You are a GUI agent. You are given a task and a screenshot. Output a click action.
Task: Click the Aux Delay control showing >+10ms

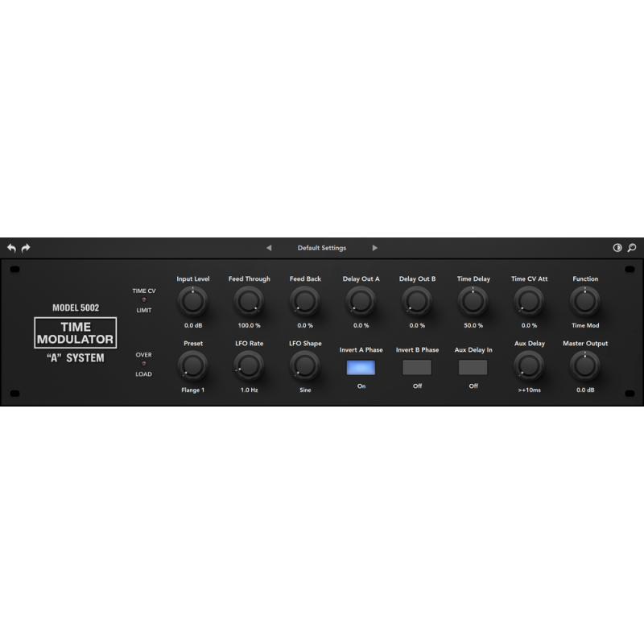528,366
